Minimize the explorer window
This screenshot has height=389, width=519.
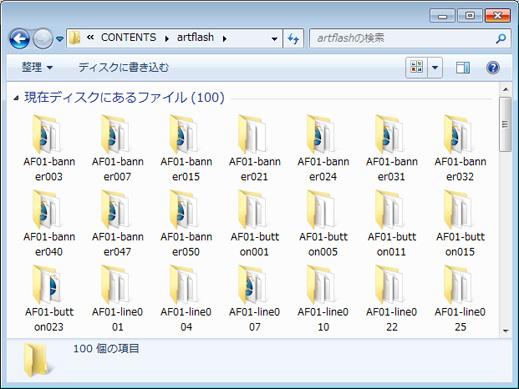tap(442, 16)
